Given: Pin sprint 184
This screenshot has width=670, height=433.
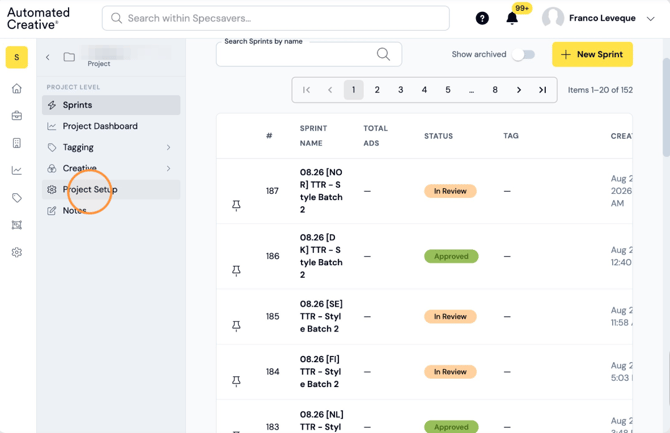Looking at the screenshot, I should pos(236,381).
